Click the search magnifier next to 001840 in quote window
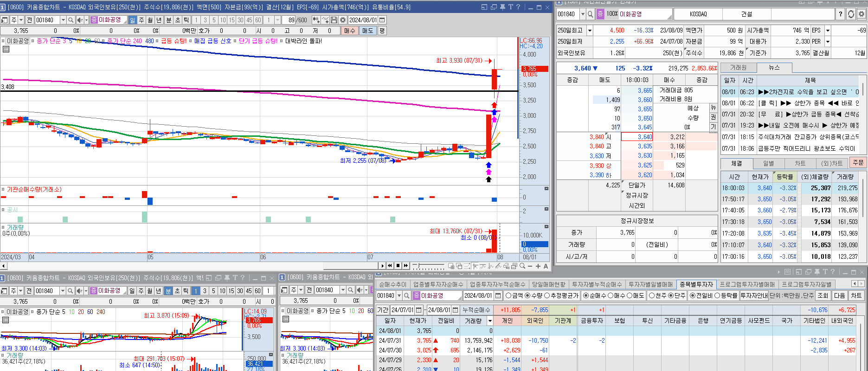 591,14
